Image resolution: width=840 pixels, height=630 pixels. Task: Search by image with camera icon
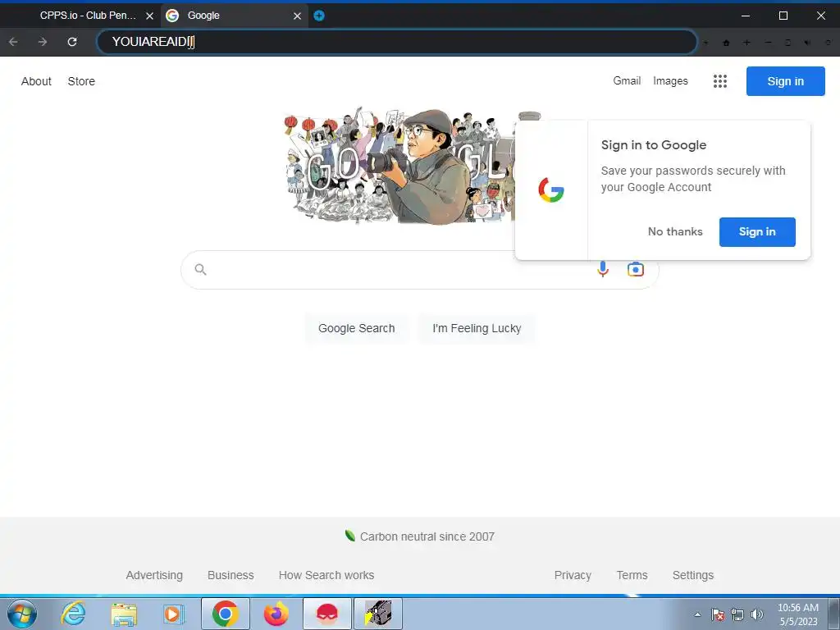(x=636, y=269)
